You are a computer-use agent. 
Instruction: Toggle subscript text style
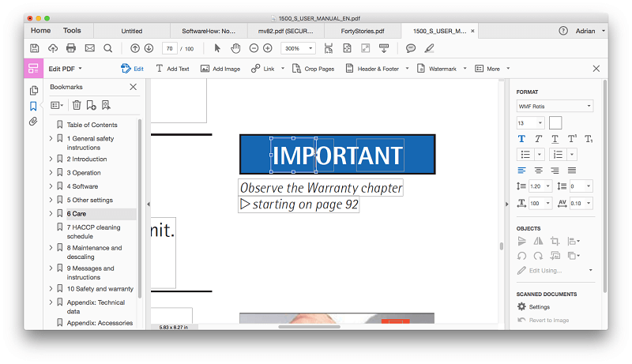tap(589, 139)
